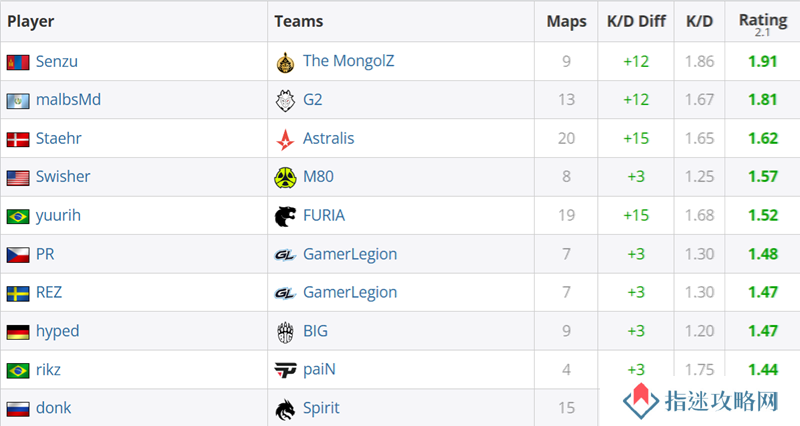Open REZ's GamerLegion team link
The image size is (800, 426).
[350, 292]
